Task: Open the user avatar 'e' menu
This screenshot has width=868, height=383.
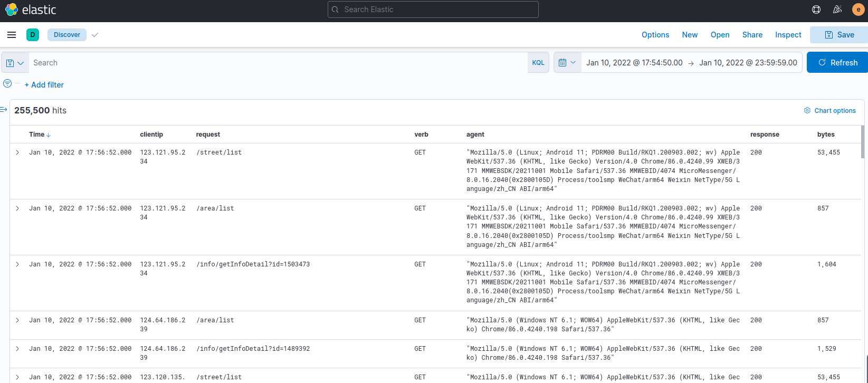Action: pyautogui.click(x=859, y=9)
